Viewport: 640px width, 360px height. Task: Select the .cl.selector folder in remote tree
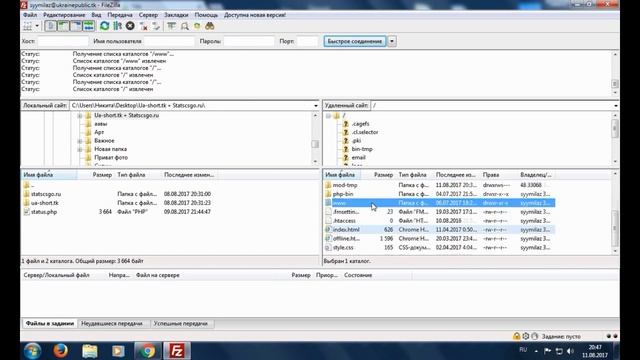(365, 132)
